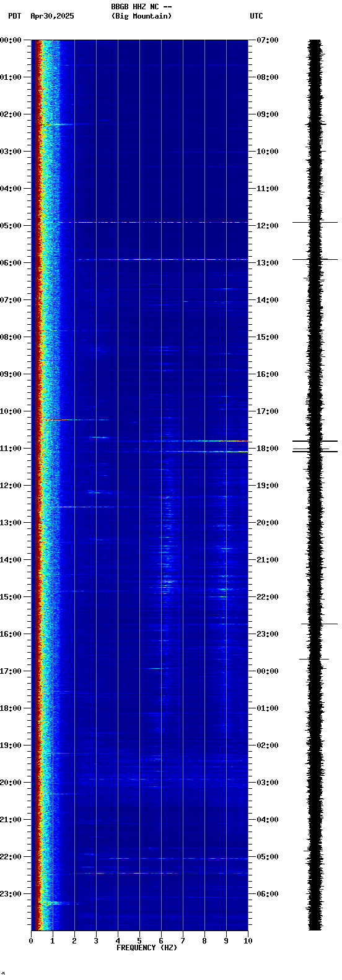This screenshot has width=342, height=980.
Task: Click the date label Apr30,2025
Action: pos(52,16)
